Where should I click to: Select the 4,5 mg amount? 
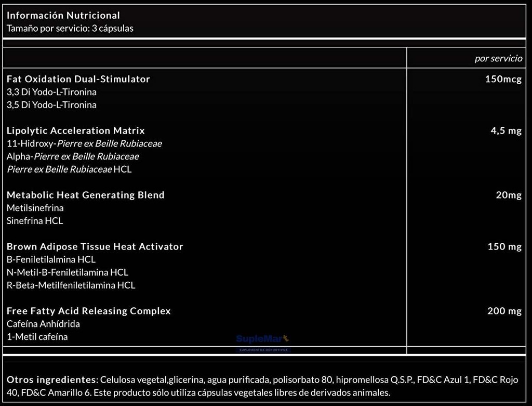[x=506, y=130]
